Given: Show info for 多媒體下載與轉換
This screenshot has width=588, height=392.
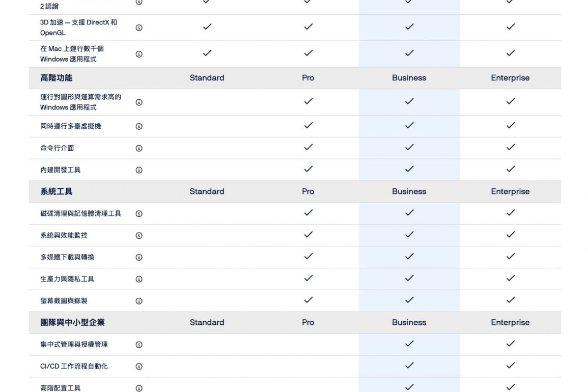Looking at the screenshot, I should tap(139, 258).
